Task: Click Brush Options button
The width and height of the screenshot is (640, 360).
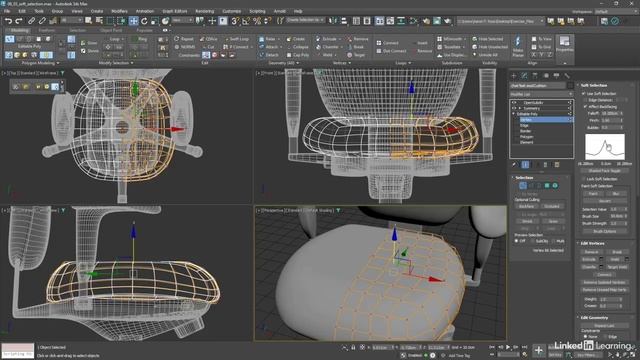Action: pos(604,231)
